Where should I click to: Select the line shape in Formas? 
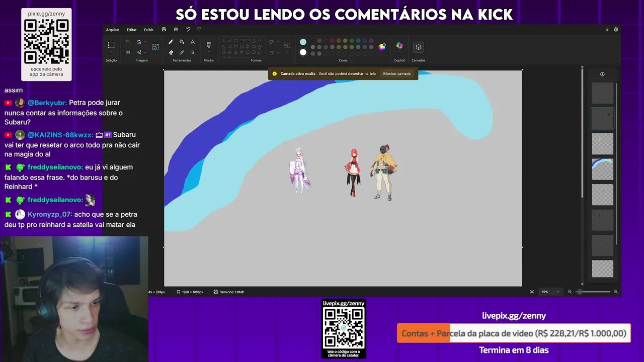pos(225,41)
